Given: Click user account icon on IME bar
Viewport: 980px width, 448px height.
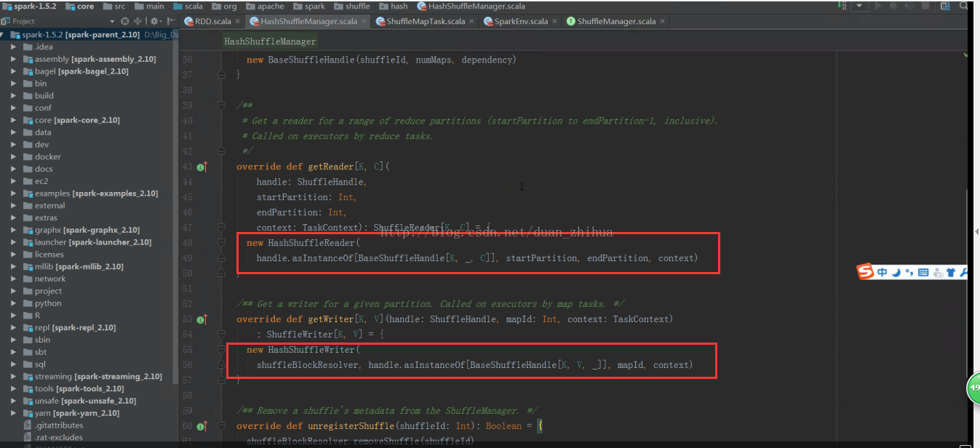Looking at the screenshot, I should click(938, 273).
